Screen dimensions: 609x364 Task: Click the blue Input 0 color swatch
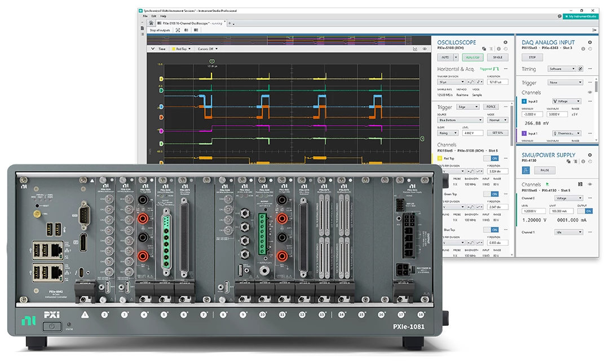click(x=524, y=101)
